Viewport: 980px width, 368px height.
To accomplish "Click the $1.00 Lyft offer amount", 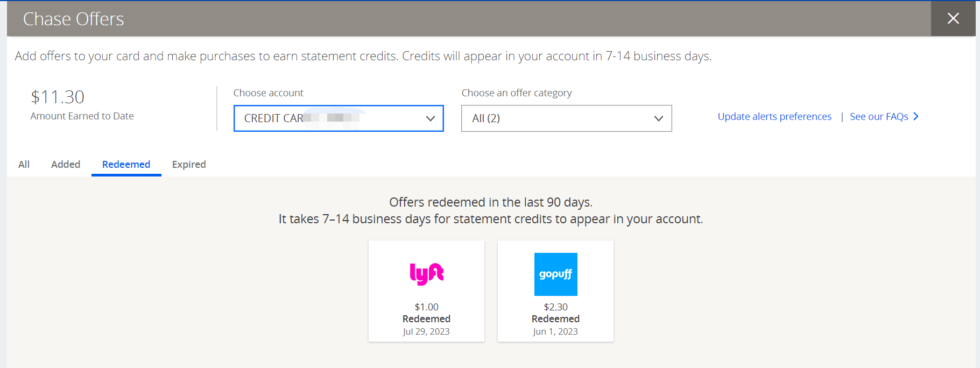I will pos(426,307).
